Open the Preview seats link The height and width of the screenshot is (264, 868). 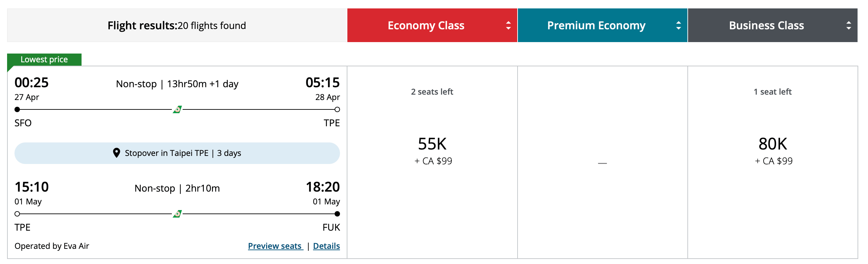[x=275, y=246]
